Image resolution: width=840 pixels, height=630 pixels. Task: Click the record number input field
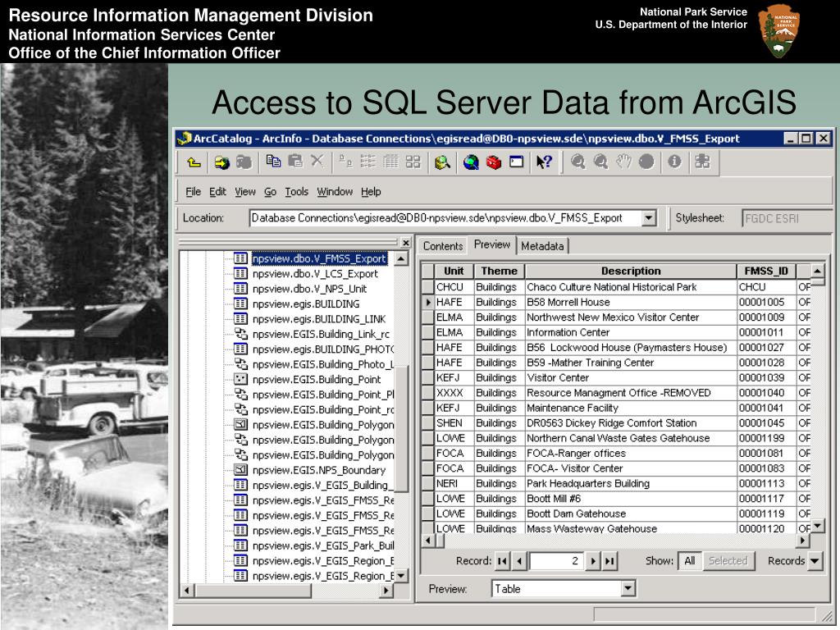[x=556, y=561]
